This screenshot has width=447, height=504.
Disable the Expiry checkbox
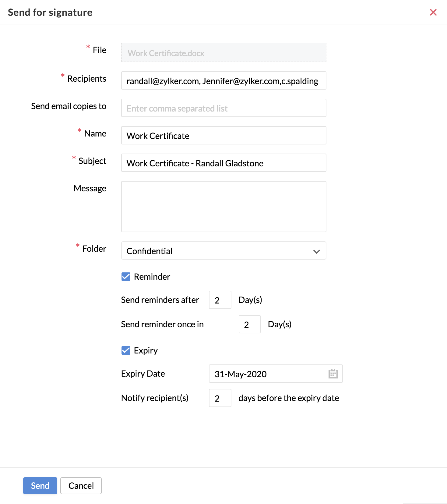126,350
